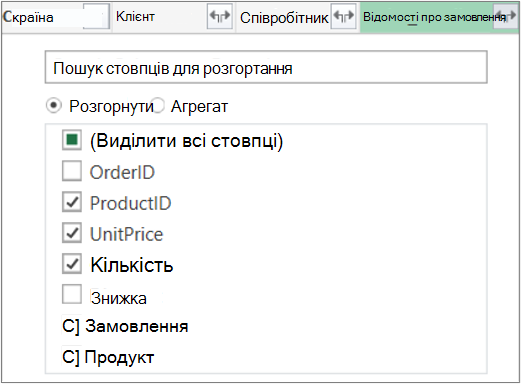Click the dropdown box beside the Скраїна header
This screenshot has width=521, height=384.
coord(96,16)
